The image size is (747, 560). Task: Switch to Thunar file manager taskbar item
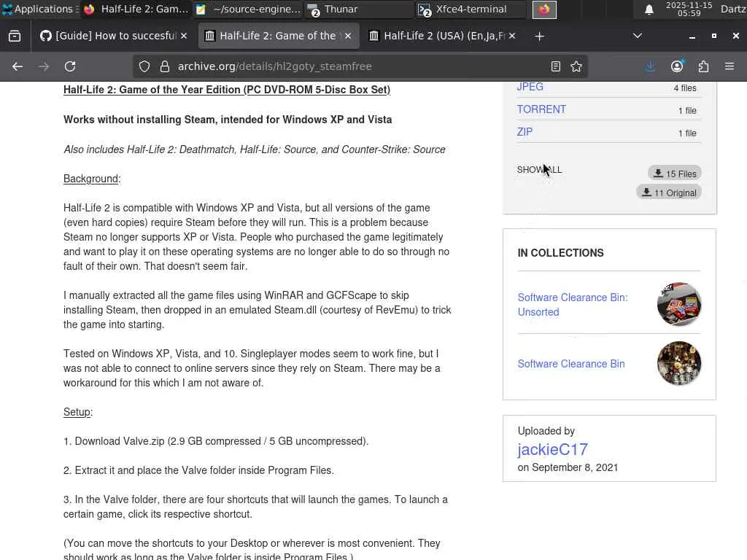(x=360, y=9)
